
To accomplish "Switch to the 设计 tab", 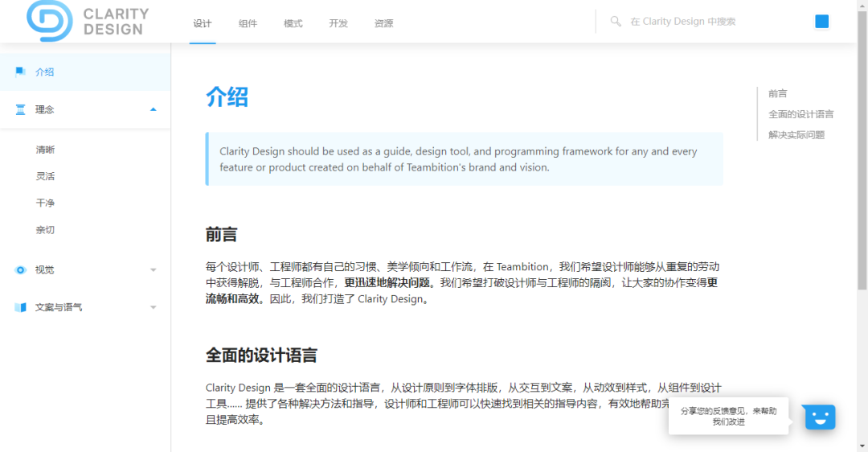I will click(x=202, y=23).
